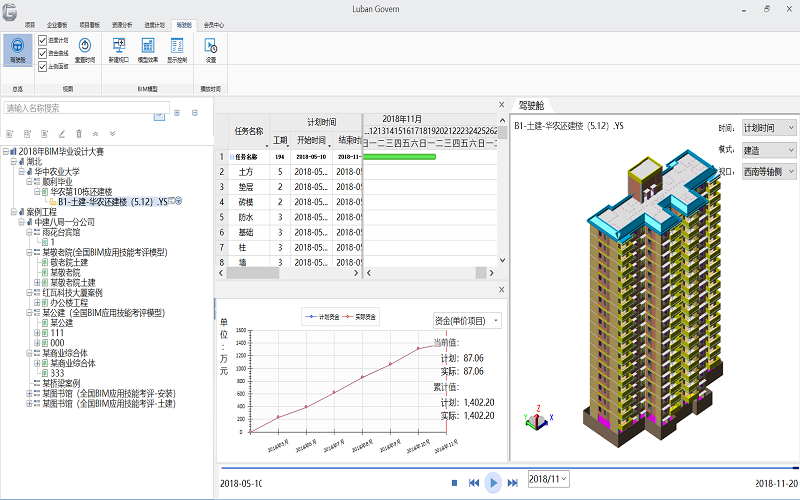Expand the 某敬老院土建 tree node
800x500 pixels.
click(x=37, y=282)
